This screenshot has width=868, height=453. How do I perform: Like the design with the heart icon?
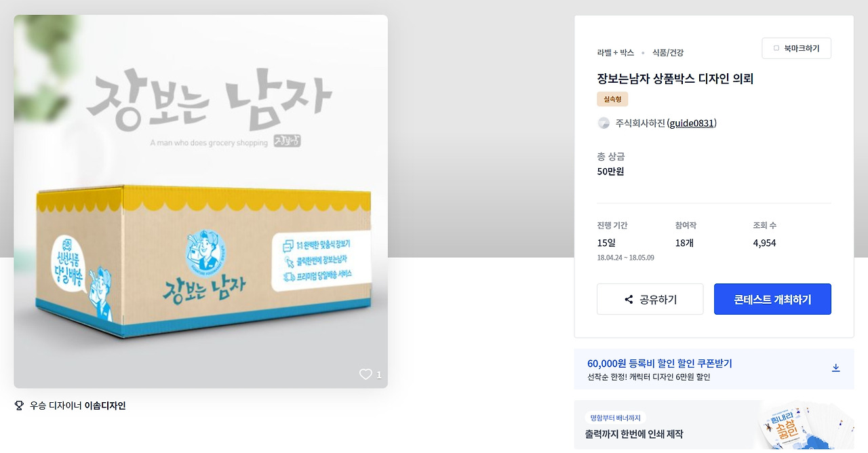[366, 374]
